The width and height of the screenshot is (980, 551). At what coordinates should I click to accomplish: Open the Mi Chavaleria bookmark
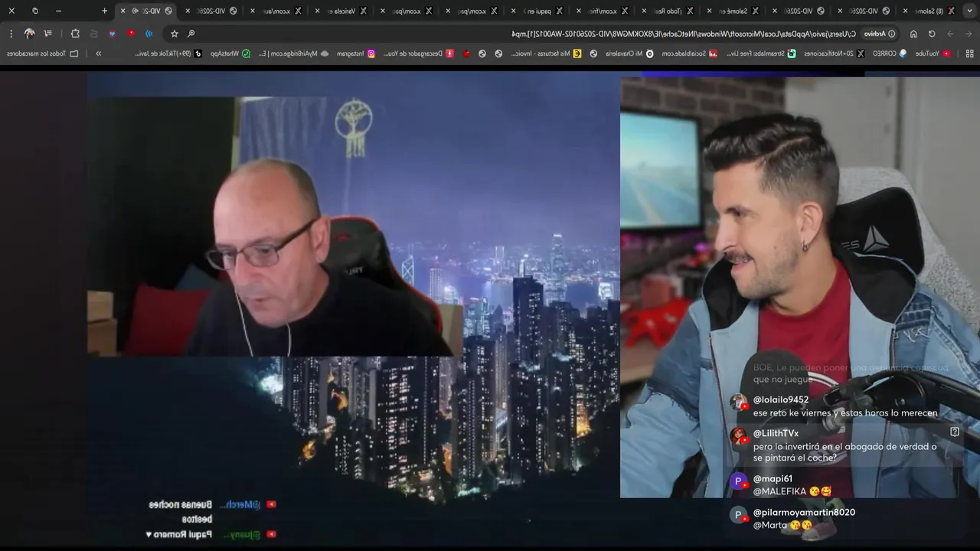coord(629,54)
